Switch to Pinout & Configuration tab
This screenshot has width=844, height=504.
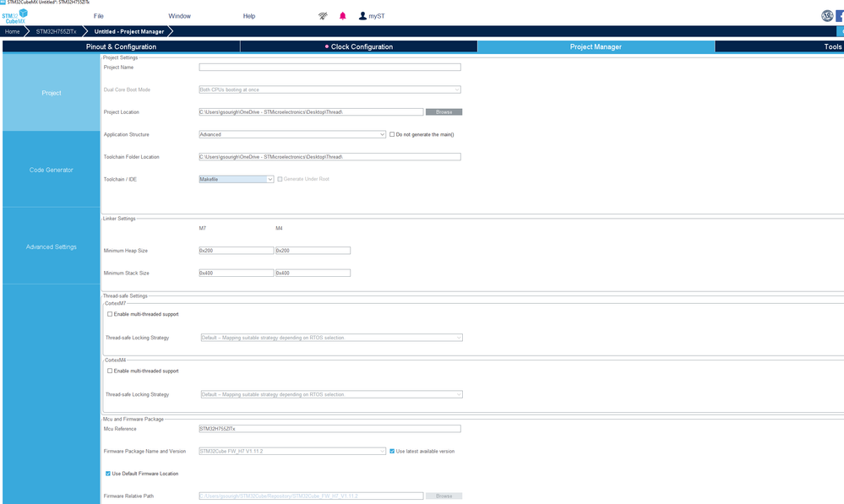pyautogui.click(x=121, y=46)
